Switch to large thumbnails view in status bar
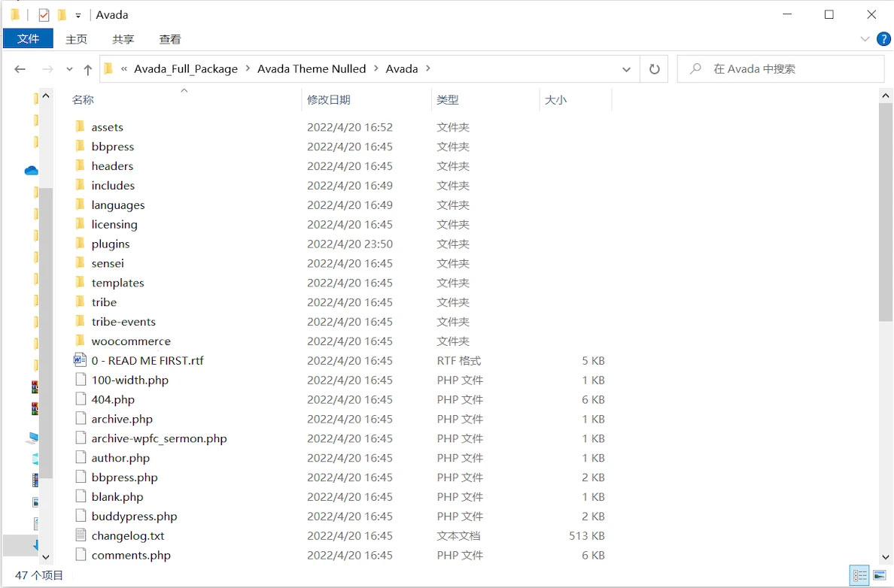The image size is (894, 588). tap(880, 575)
